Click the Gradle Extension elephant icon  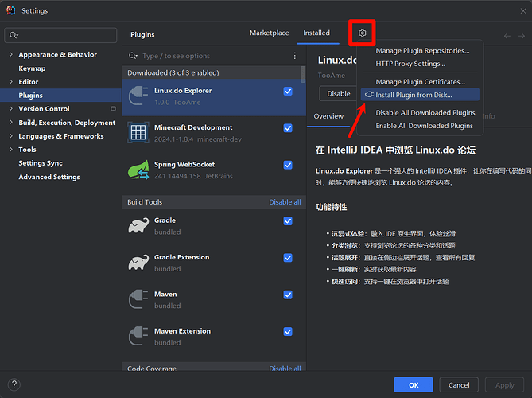138,262
